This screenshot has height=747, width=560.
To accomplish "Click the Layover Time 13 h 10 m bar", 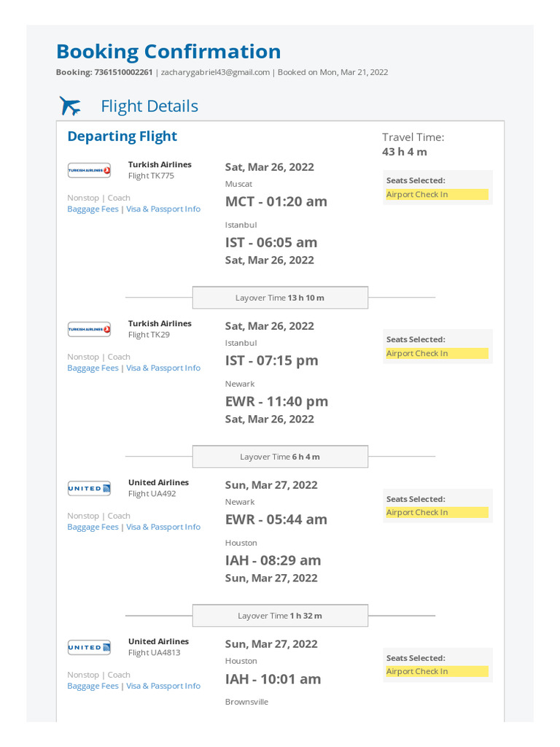I will tap(280, 298).
